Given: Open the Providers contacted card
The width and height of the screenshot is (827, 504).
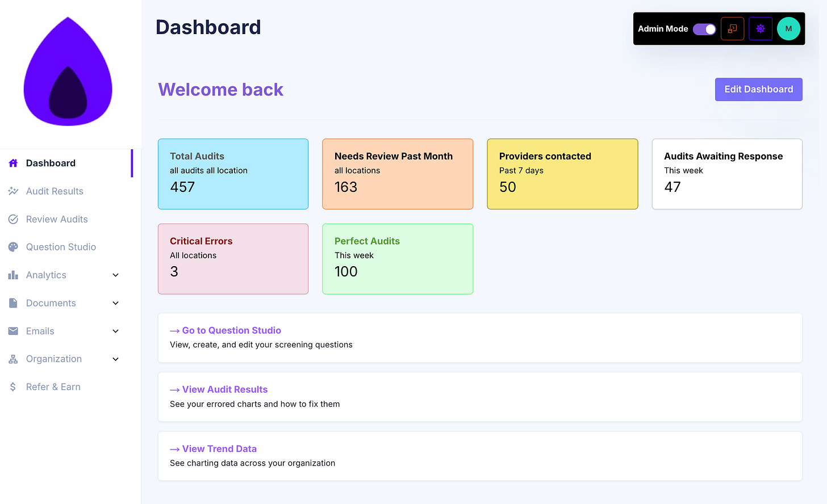Looking at the screenshot, I should 562,174.
